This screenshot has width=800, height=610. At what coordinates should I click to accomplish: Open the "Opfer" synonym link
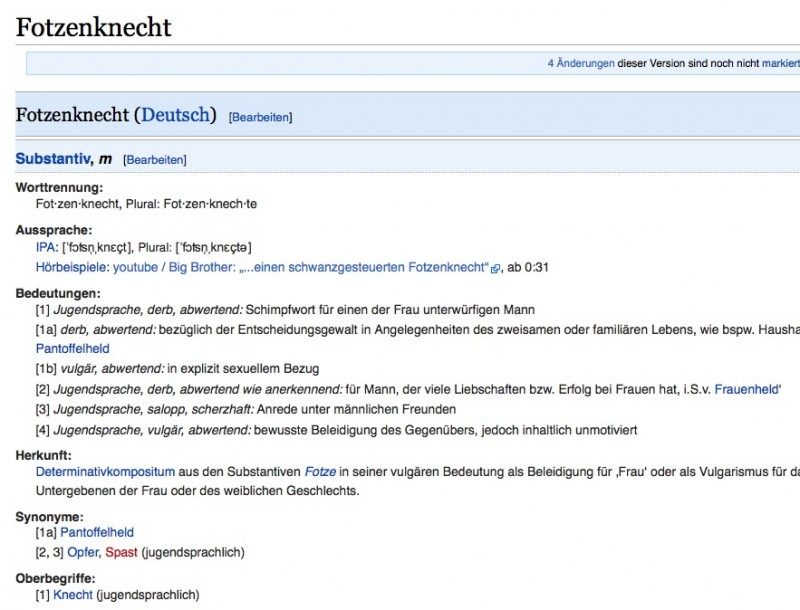tap(83, 553)
